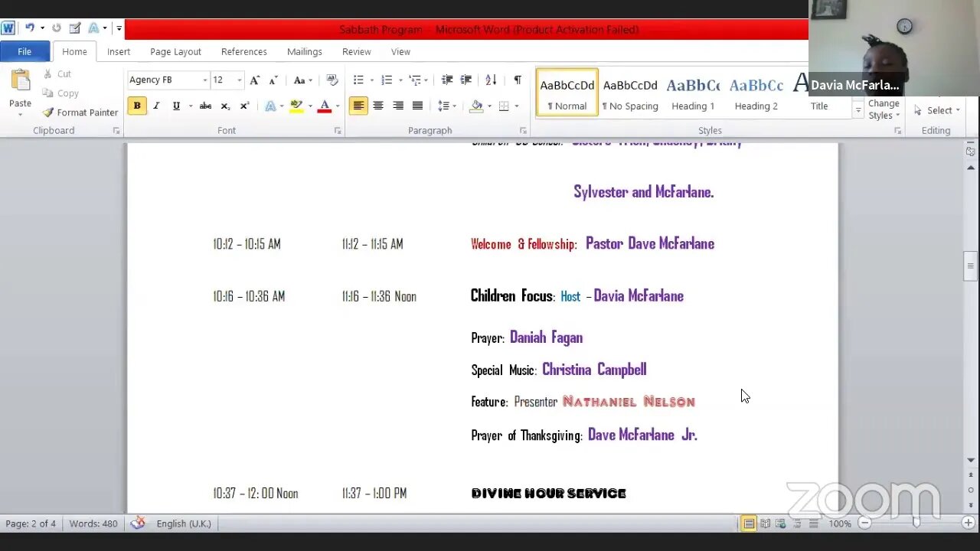Toggle Center alignment
Screen dimensions: 980x551
(x=378, y=106)
